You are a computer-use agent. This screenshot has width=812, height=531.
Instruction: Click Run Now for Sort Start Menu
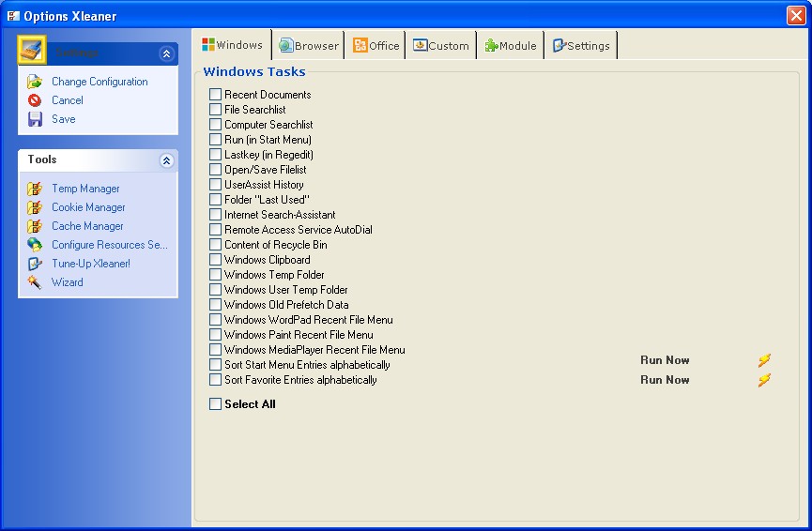coord(665,360)
